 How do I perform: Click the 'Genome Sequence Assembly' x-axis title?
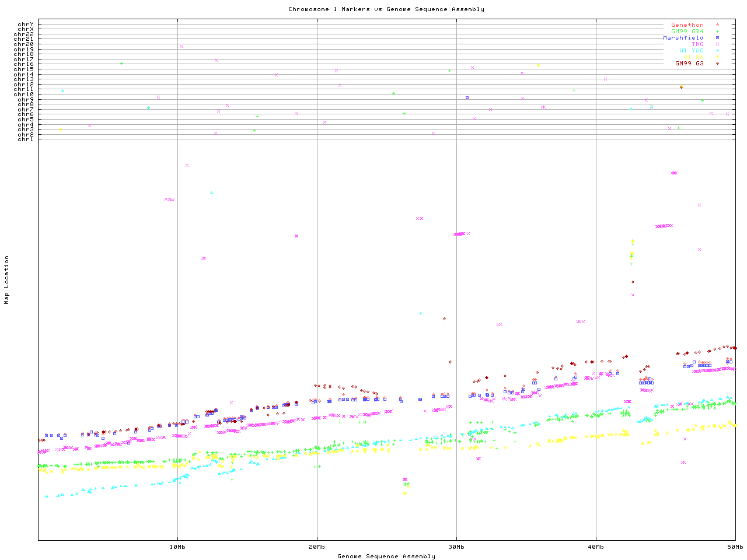(x=386, y=556)
